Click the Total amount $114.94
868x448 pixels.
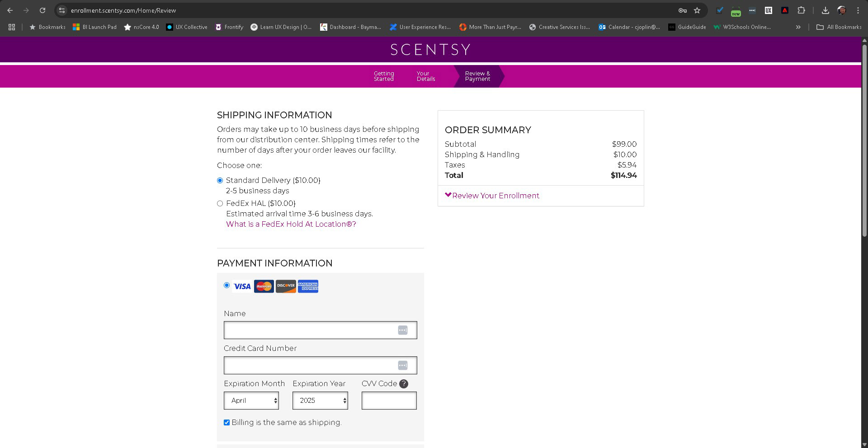pos(623,175)
